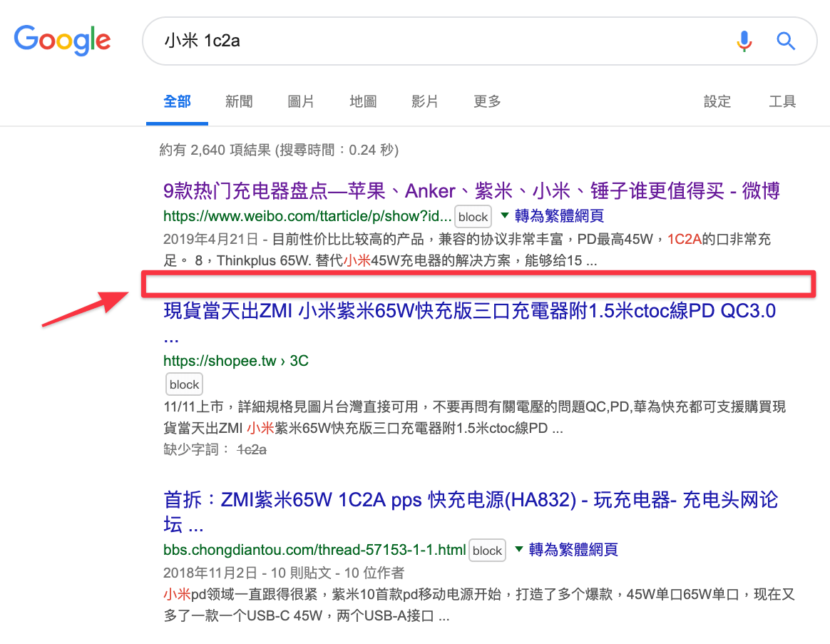This screenshot has width=830, height=644.
Task: Click the weibo.com result URL
Action: pos(307,216)
